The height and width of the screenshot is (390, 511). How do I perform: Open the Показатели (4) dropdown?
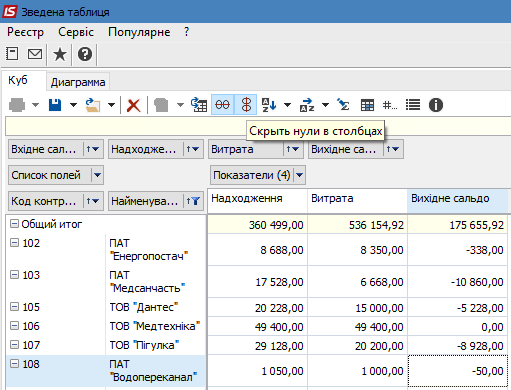coord(299,175)
